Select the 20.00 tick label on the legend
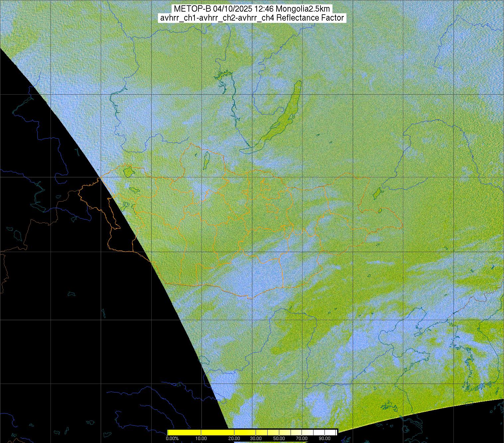 (x=234, y=439)
